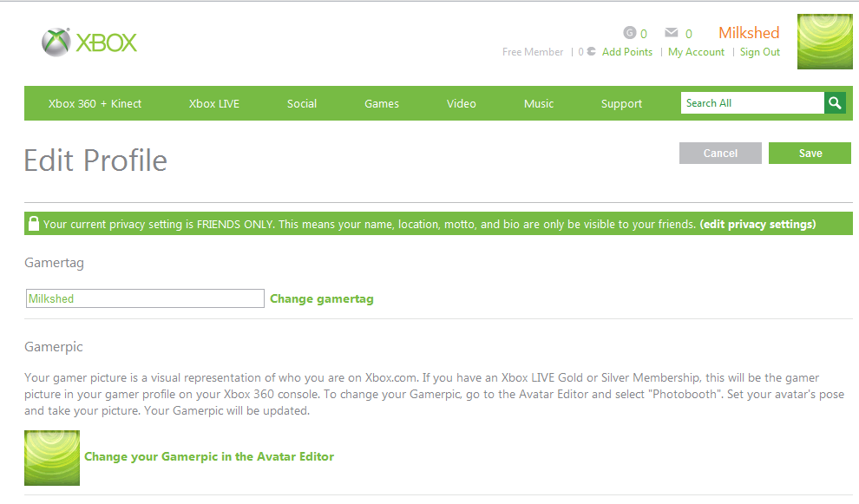The image size is (859, 504).
Task: Click the Gamerscore G icon in header
Action: coord(630,33)
